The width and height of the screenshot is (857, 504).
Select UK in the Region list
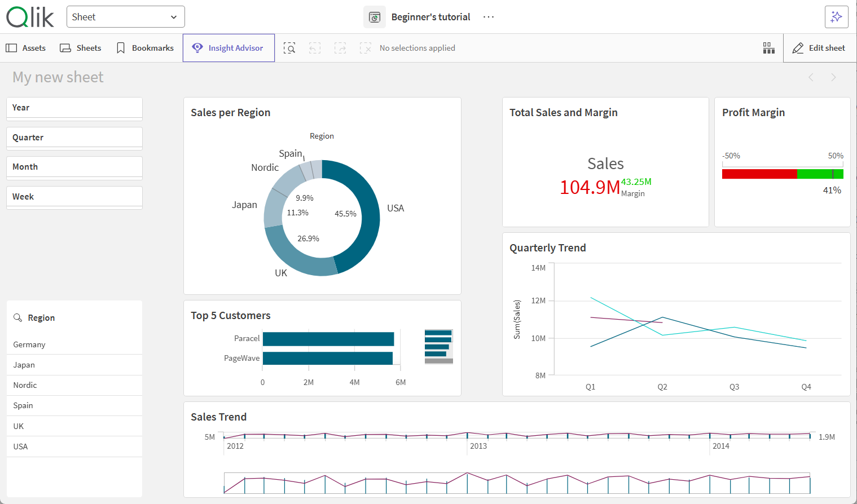tap(74, 426)
